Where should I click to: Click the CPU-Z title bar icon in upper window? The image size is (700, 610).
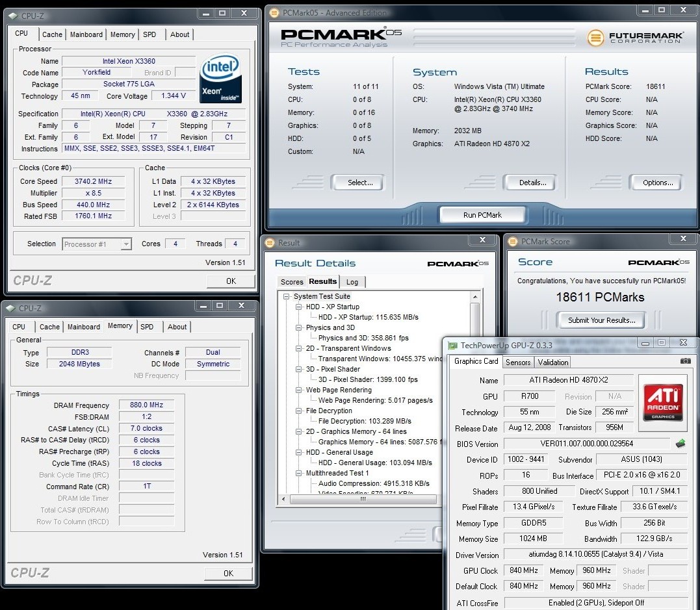pyautogui.click(x=14, y=16)
